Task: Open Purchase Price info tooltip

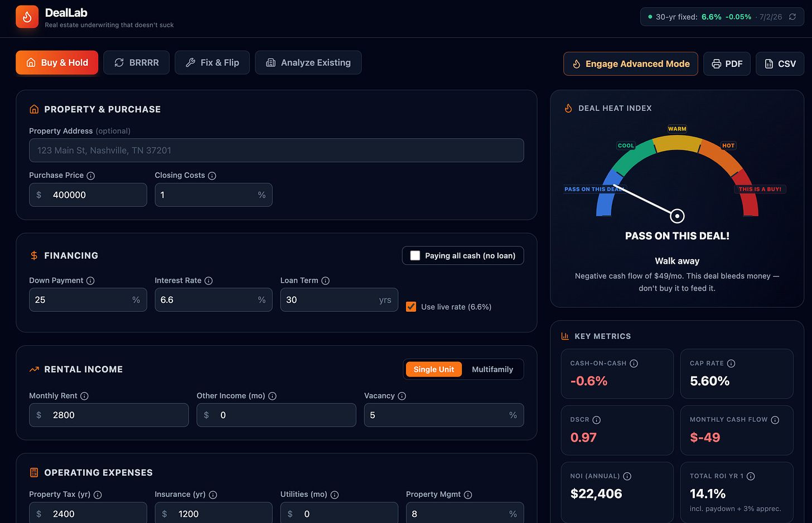Action: tap(91, 176)
